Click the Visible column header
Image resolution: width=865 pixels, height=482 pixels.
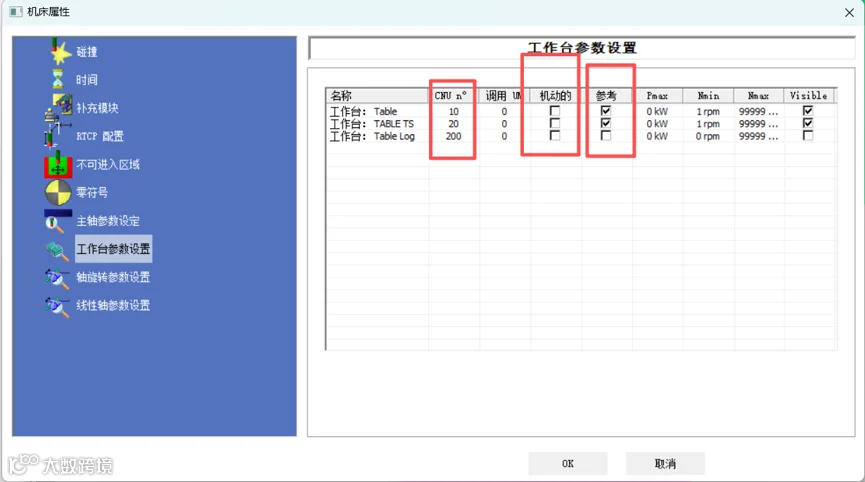809,95
